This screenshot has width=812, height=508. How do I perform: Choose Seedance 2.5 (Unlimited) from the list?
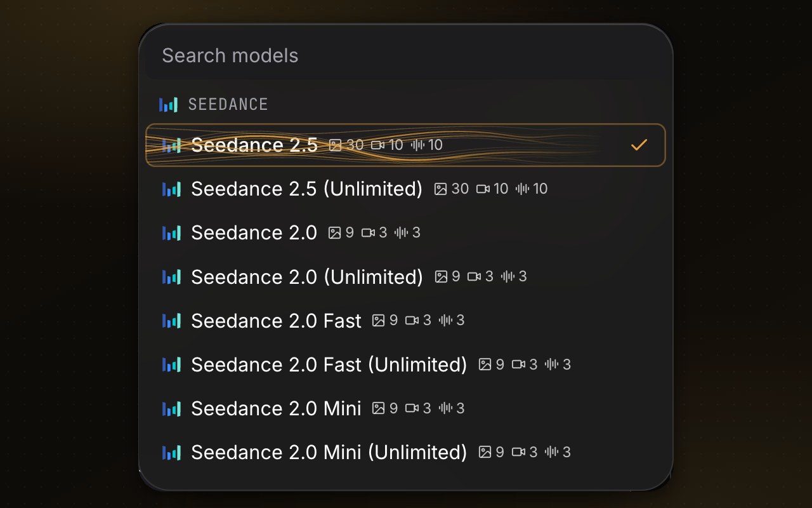pos(406,189)
